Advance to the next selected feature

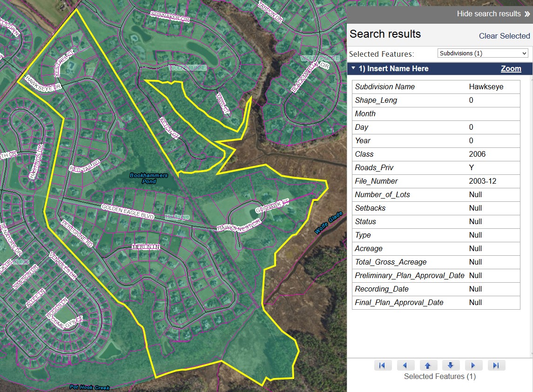point(473,365)
